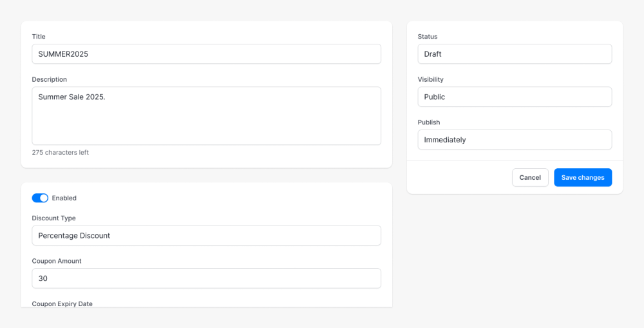
Task: Click the 275 characters left counter
Action: (61, 153)
